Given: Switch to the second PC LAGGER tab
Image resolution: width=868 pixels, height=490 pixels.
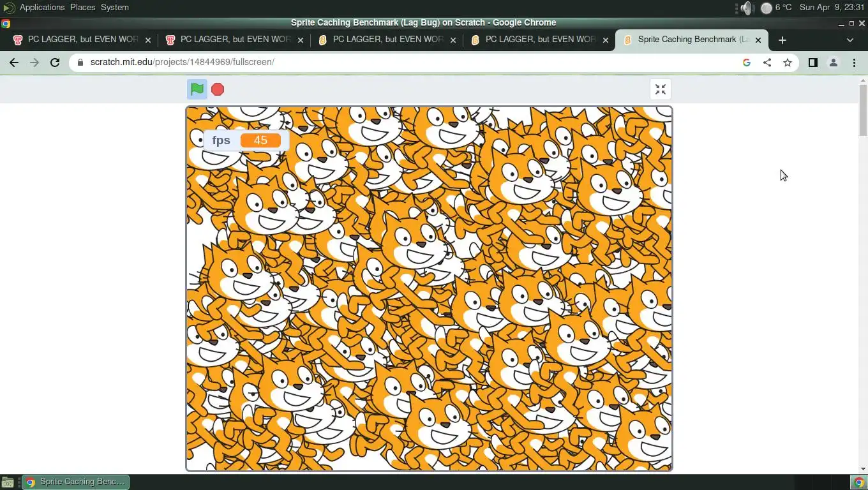Looking at the screenshot, I should (235, 40).
